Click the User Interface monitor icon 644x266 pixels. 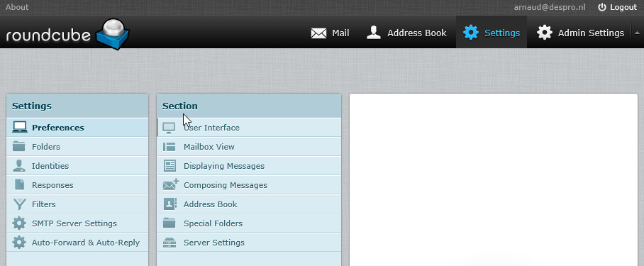(x=169, y=128)
